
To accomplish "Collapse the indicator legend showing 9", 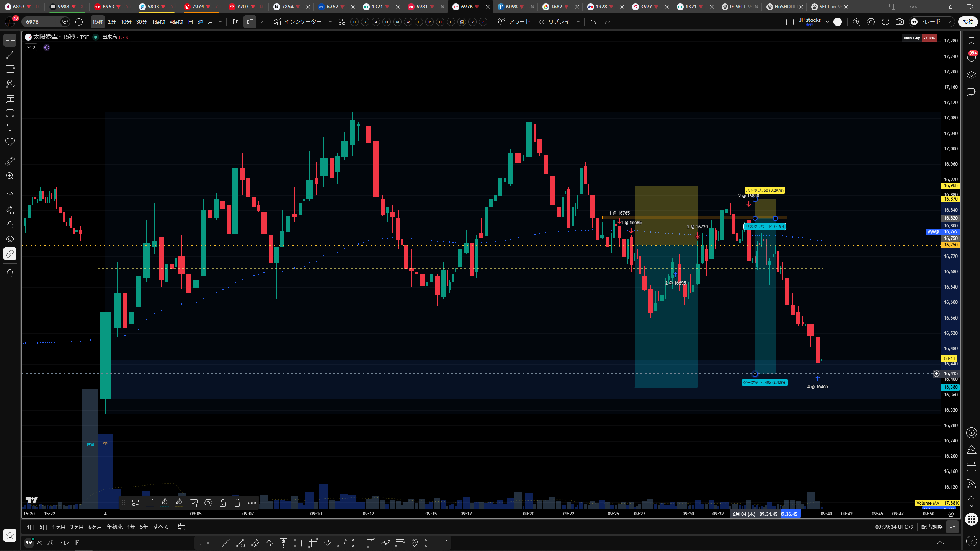I will [x=31, y=47].
